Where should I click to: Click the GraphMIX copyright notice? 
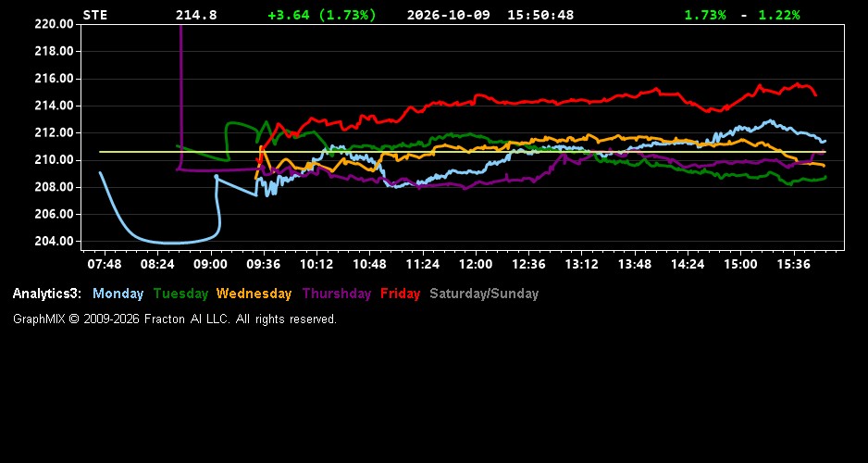point(175,319)
